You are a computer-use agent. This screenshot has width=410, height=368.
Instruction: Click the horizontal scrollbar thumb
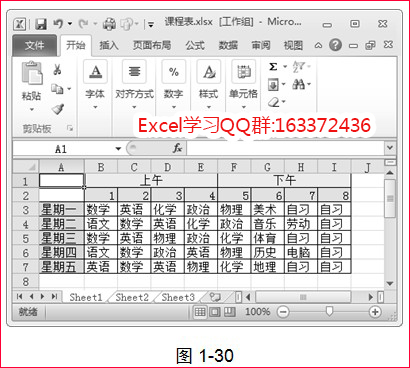[303, 297]
